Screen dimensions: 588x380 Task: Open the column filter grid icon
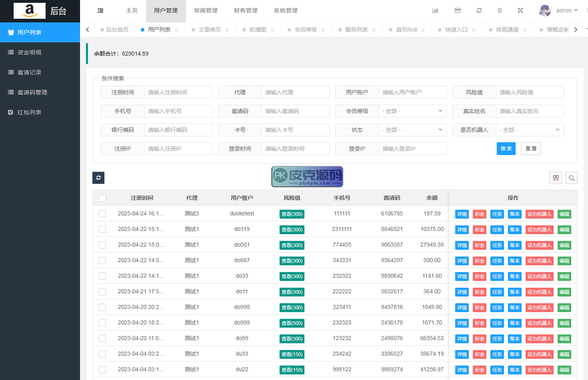pos(555,178)
